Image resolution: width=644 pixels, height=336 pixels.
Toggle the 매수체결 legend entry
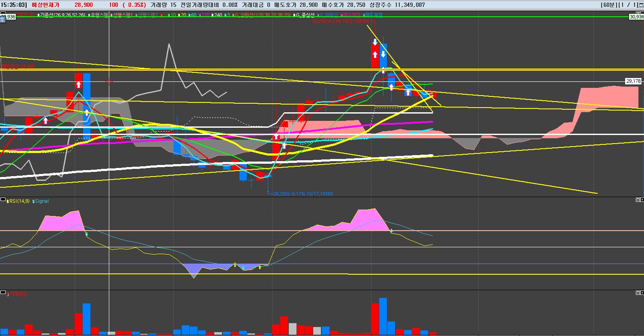tap(351, 15)
